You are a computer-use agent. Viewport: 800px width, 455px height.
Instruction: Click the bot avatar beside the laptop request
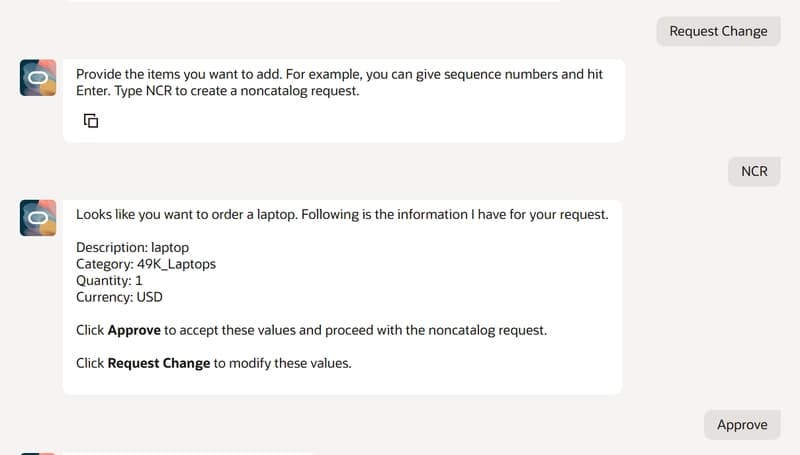click(38, 218)
